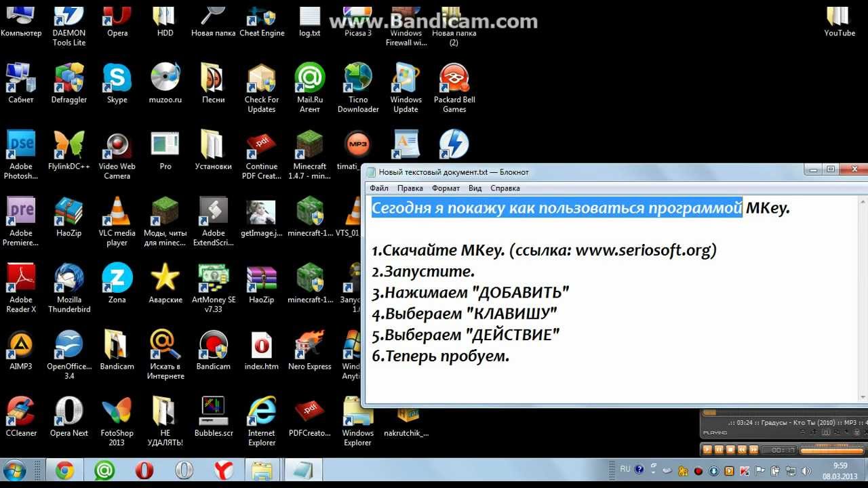Pause playback in the AIMP player
The width and height of the screenshot is (868, 488).
(719, 449)
